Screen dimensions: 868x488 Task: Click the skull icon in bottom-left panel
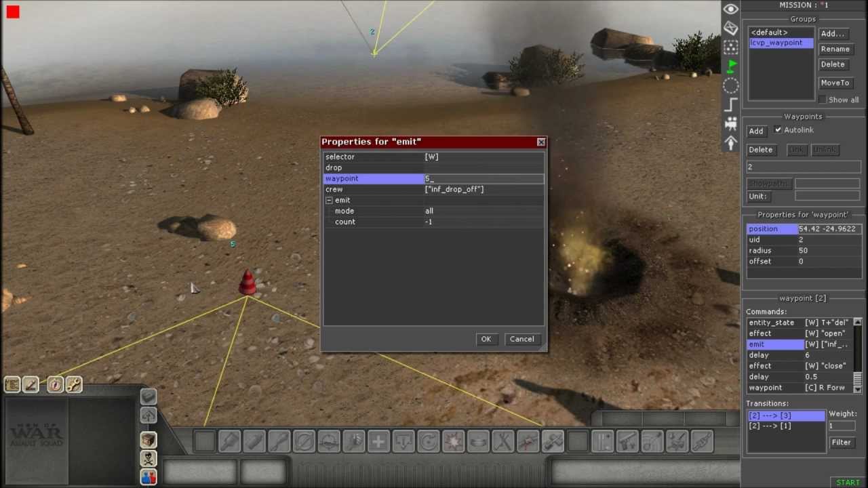(x=149, y=459)
